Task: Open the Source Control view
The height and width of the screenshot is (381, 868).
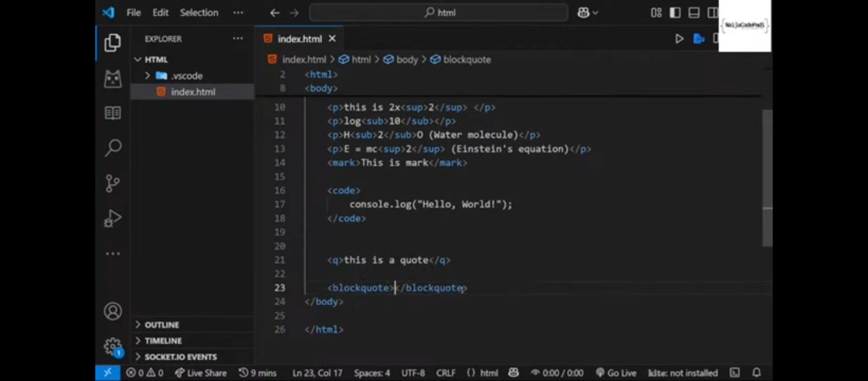Action: click(113, 183)
